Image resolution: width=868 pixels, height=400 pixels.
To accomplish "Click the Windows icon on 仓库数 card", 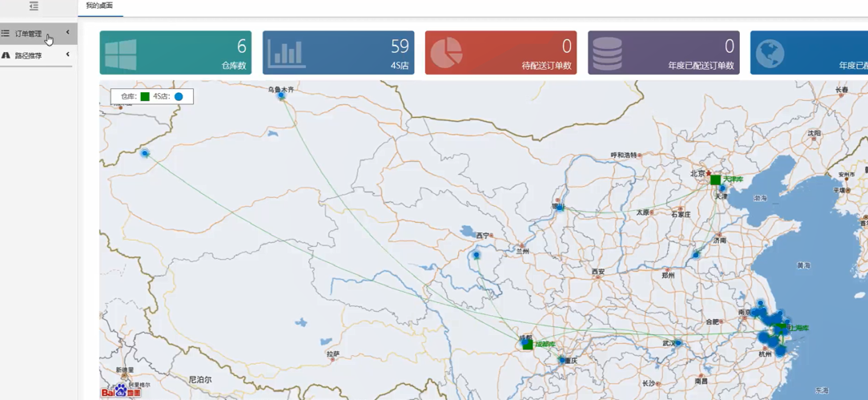I will click(x=121, y=54).
